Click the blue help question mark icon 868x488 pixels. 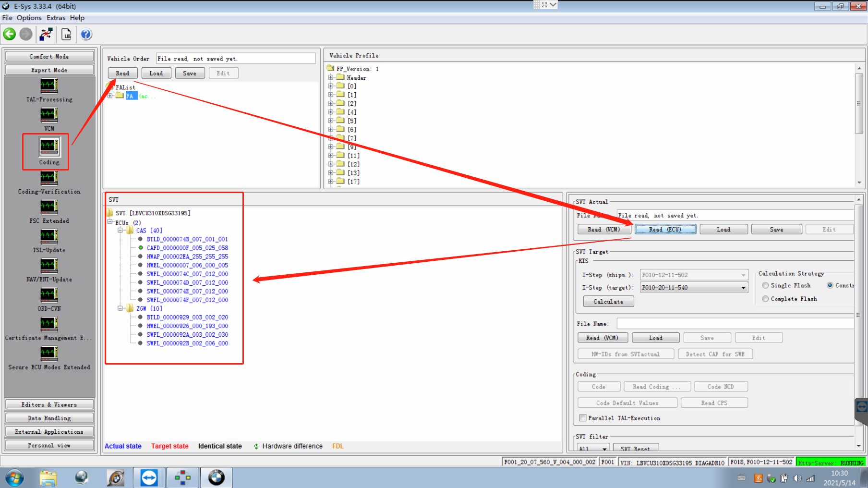tap(86, 34)
